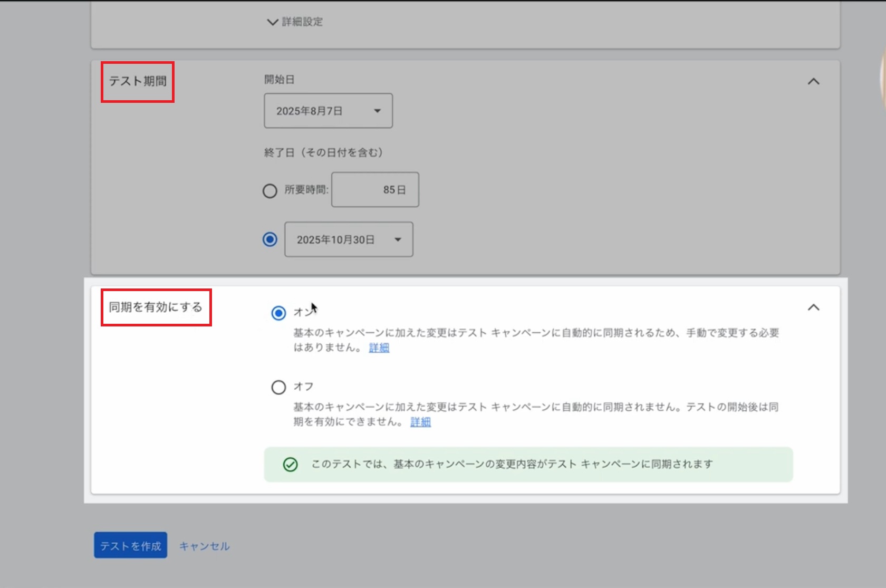
Task: Select the specific end date radio button
Action: [270, 239]
